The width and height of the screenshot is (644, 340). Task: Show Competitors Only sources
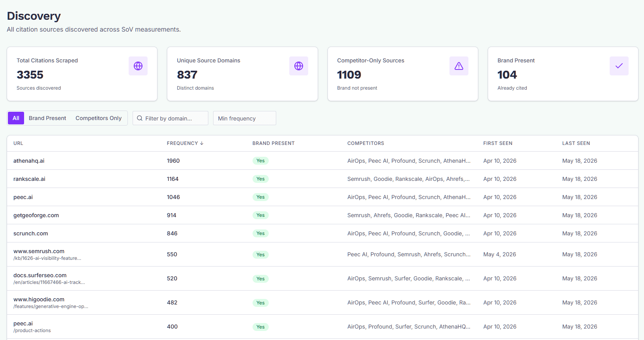(99, 118)
